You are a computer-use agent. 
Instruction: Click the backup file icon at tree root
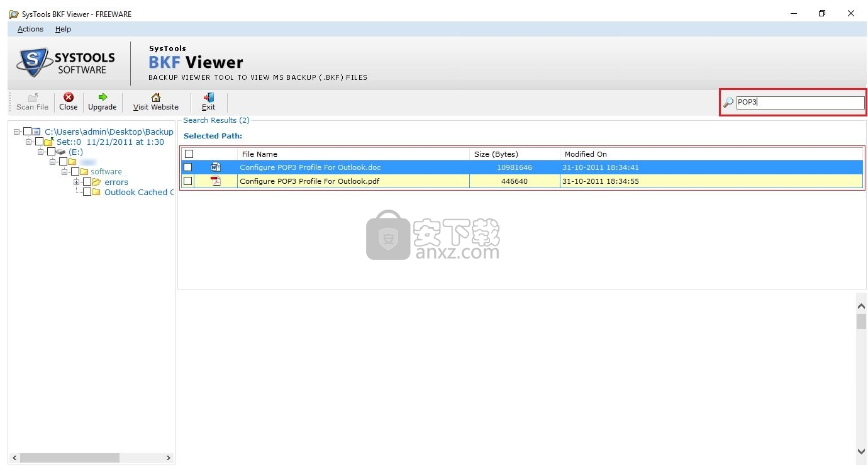(x=36, y=132)
